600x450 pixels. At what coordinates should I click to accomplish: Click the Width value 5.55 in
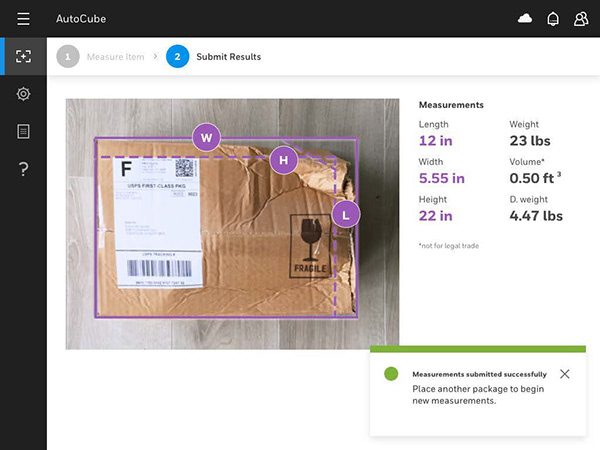(x=442, y=178)
